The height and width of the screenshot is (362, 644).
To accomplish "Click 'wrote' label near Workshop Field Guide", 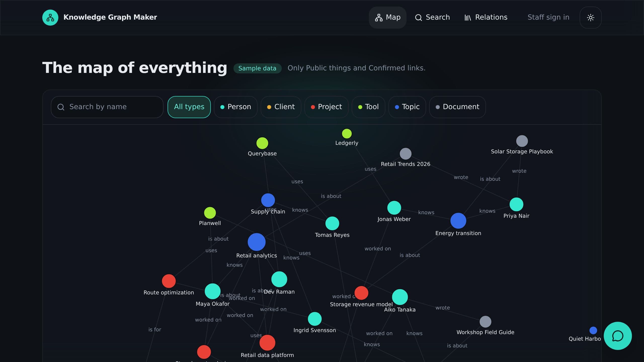I will click(442, 308).
